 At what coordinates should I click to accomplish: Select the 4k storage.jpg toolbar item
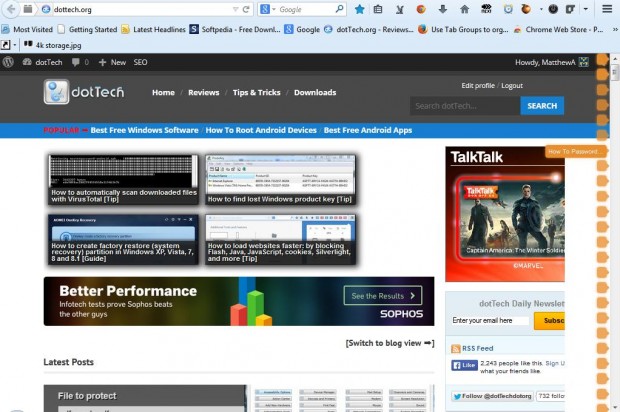click(53, 45)
